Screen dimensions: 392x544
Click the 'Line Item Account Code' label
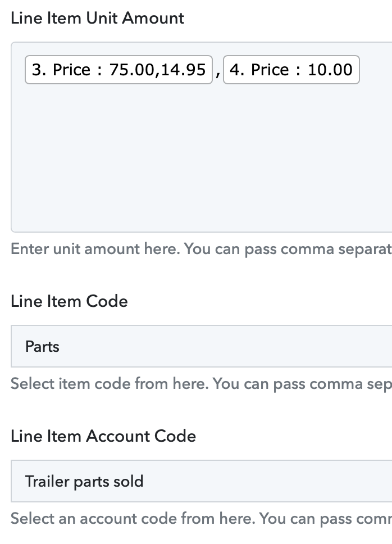tap(103, 436)
